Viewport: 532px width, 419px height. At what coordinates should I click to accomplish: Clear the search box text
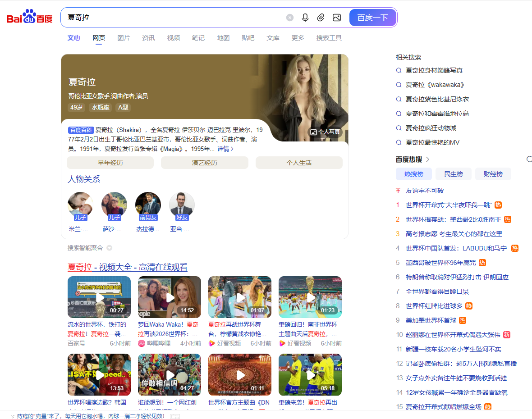[x=290, y=18]
